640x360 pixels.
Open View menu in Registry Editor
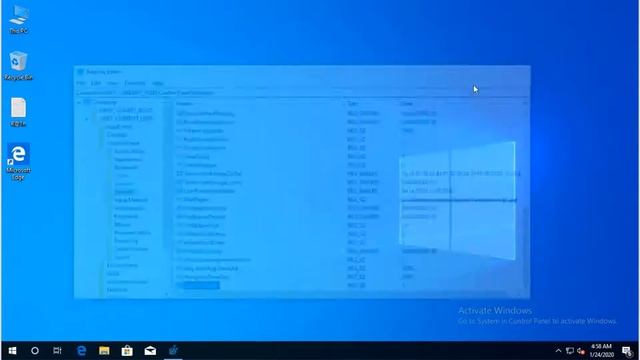[x=112, y=83]
